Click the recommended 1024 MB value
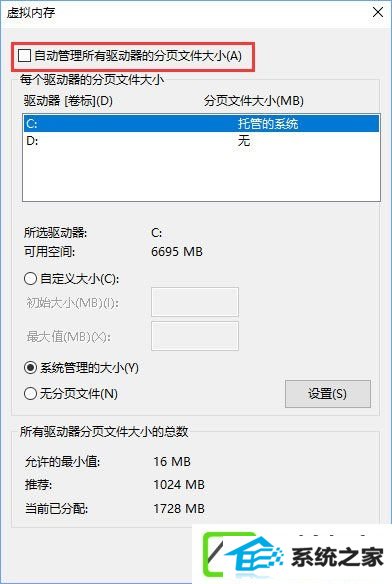Viewport: 392px width, 584px height. point(179,485)
